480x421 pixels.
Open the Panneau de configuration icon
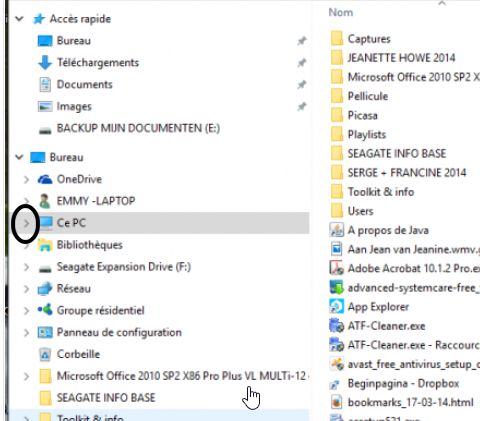click(x=45, y=332)
